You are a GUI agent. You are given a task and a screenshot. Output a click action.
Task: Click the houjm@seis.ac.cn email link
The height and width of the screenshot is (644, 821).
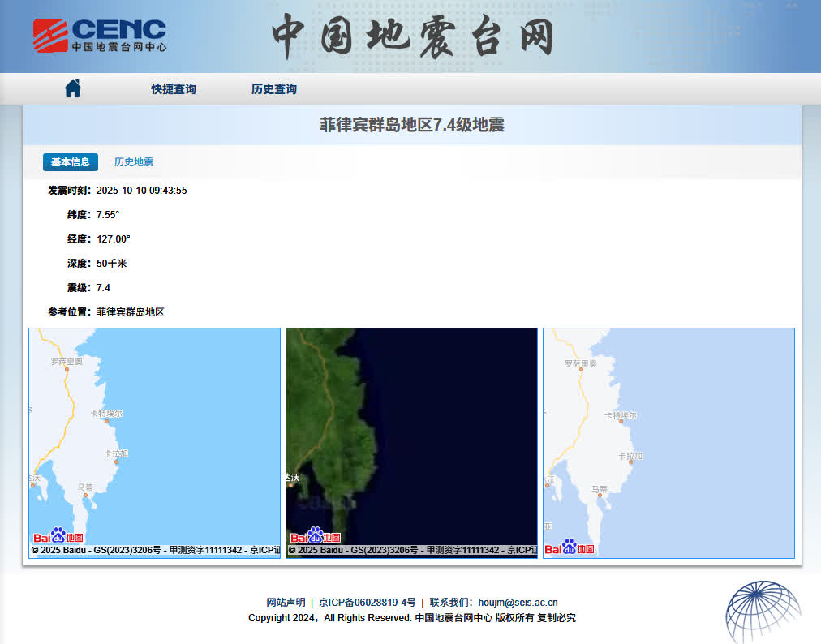[518, 603]
